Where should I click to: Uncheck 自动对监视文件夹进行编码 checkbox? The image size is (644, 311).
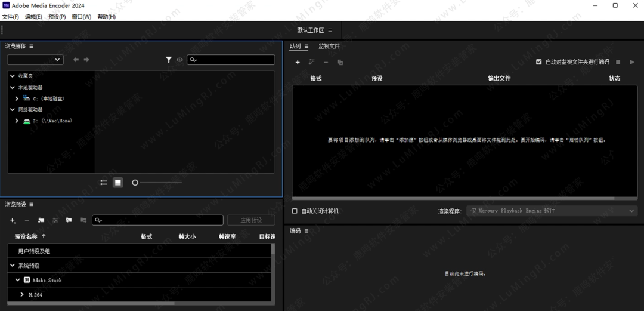pyautogui.click(x=539, y=62)
